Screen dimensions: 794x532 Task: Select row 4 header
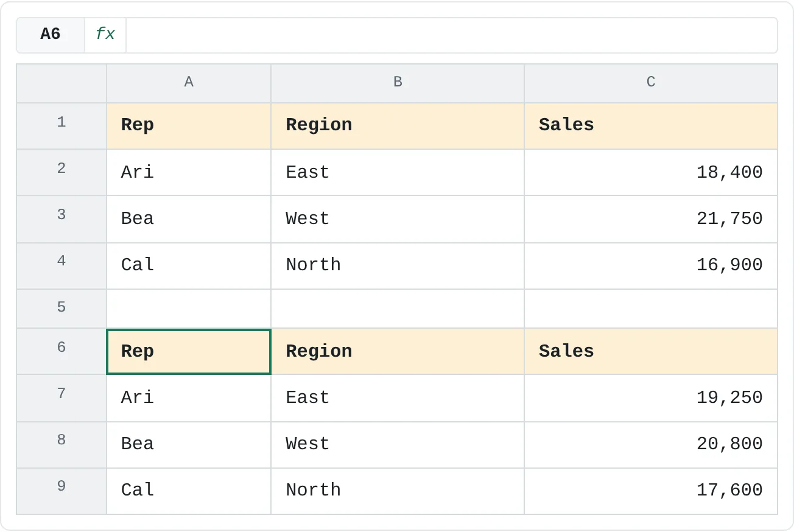click(x=61, y=266)
